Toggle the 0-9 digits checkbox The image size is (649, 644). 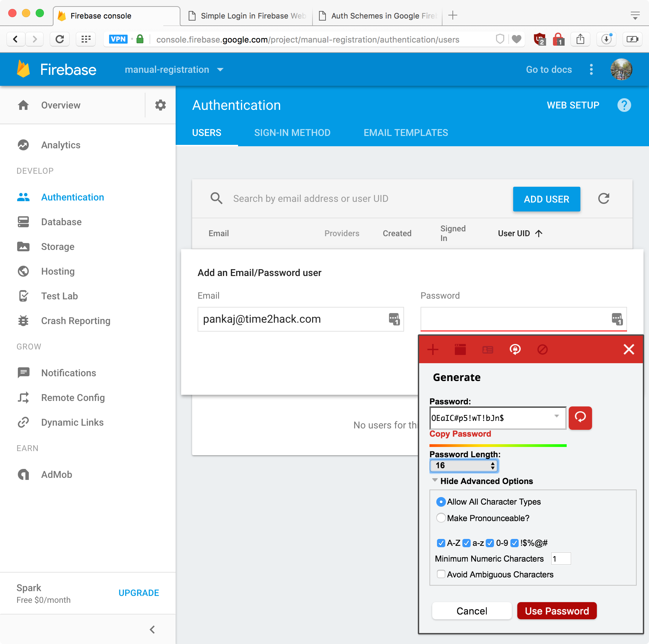(x=490, y=543)
